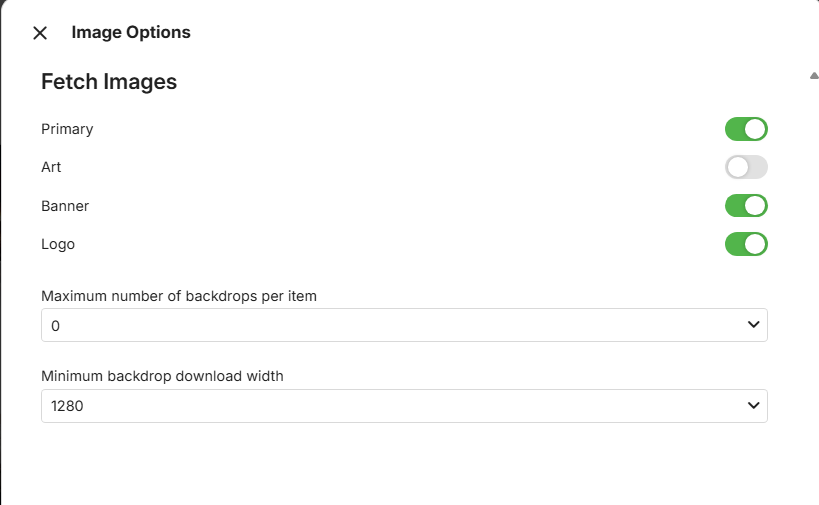819x505 pixels.
Task: Click the chevron on the backdrops-per-item dropdown
Action: point(754,325)
